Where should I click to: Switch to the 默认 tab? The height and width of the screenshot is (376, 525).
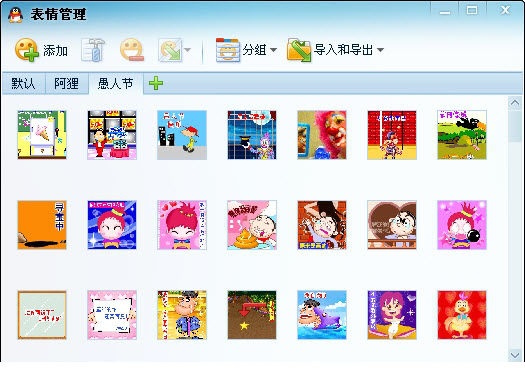(x=23, y=83)
